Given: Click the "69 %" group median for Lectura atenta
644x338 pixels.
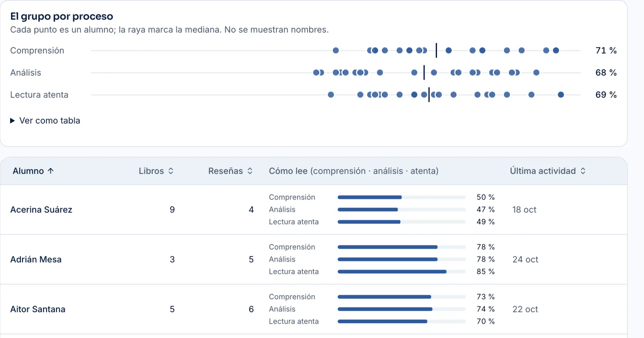Looking at the screenshot, I should click(606, 95).
